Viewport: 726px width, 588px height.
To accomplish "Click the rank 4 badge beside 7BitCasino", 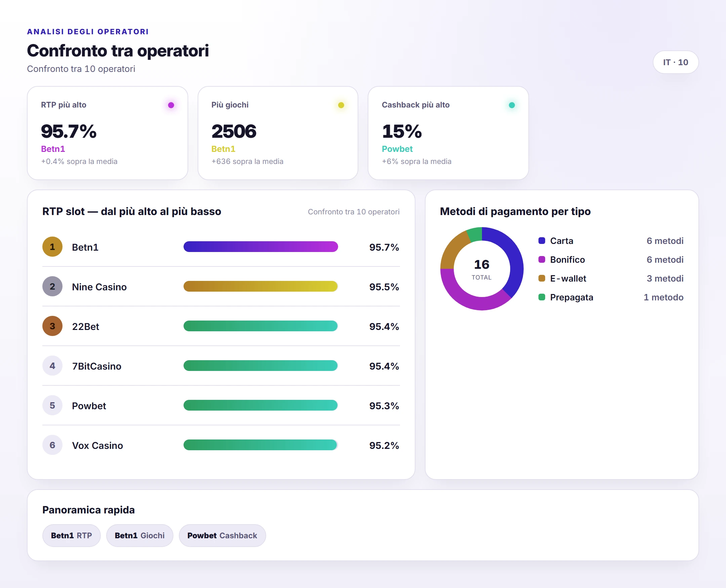I will [x=52, y=366].
